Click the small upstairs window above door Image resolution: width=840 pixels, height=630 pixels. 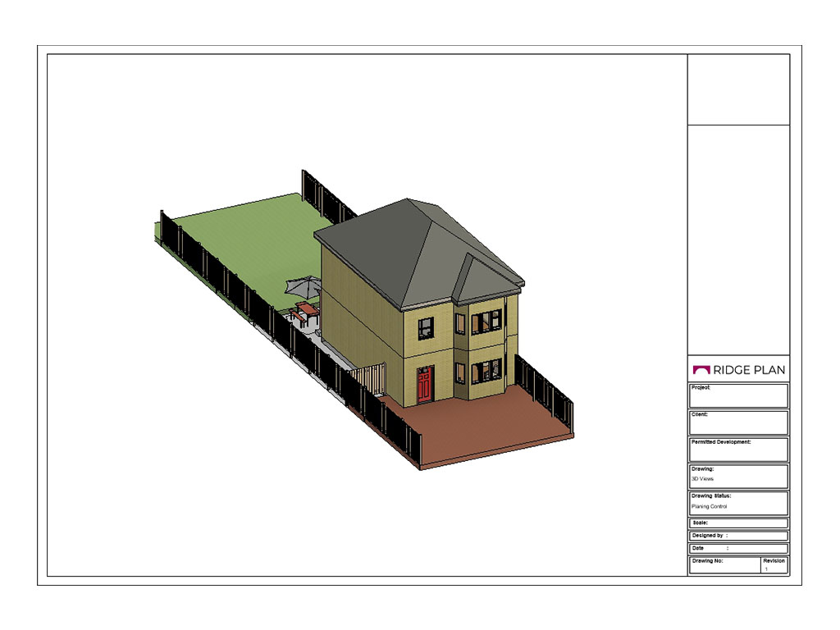[x=426, y=328]
